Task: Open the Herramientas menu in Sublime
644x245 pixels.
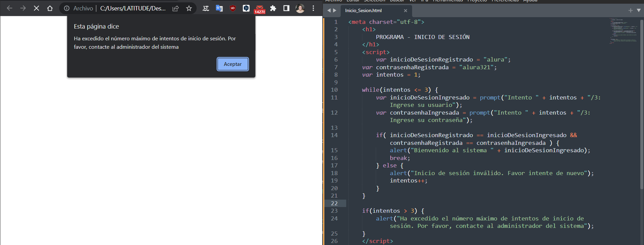Action: tap(448, 1)
